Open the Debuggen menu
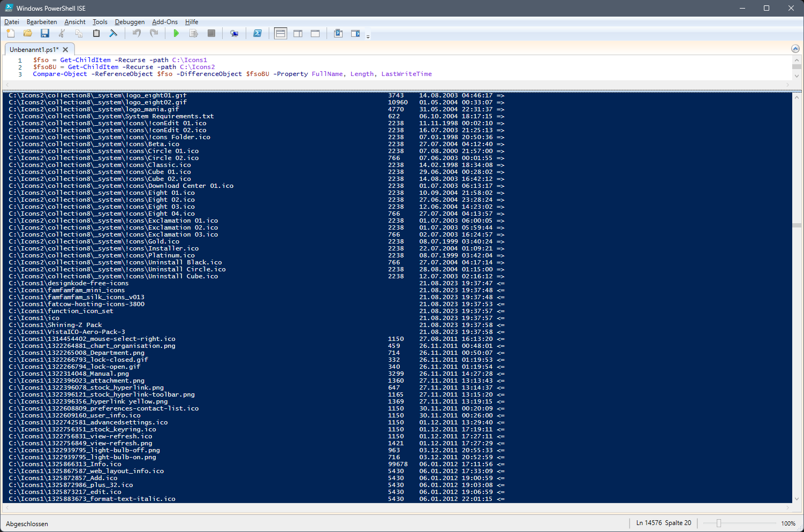Screen dimensions: 804x532 [x=130, y=22]
